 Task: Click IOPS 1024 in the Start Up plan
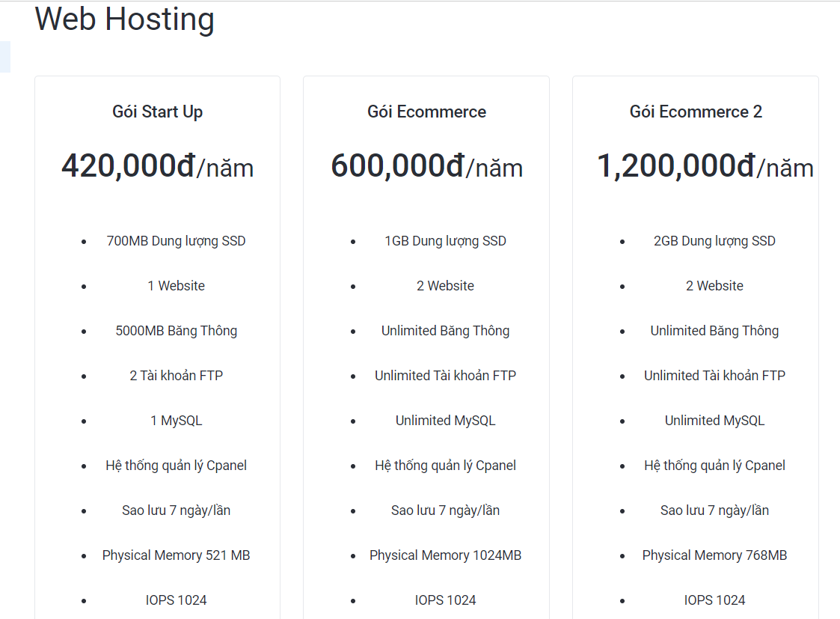click(176, 600)
